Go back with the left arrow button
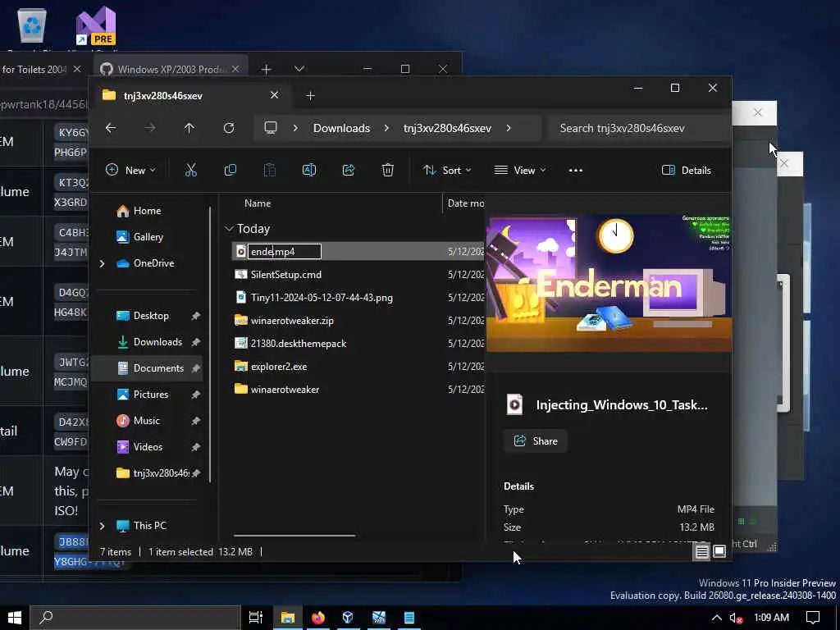 coord(111,128)
